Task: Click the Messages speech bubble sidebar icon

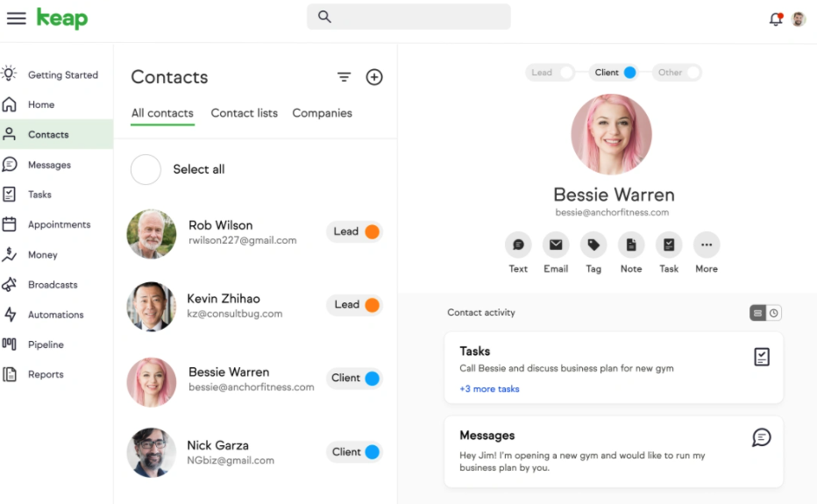Action: [10, 164]
